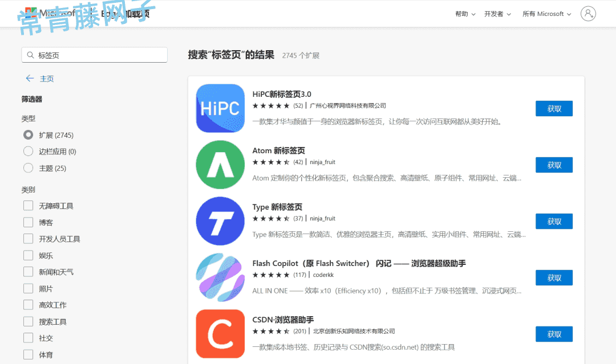
Task: Check the 无障碍工具 category checkbox
Action: [x=29, y=206]
